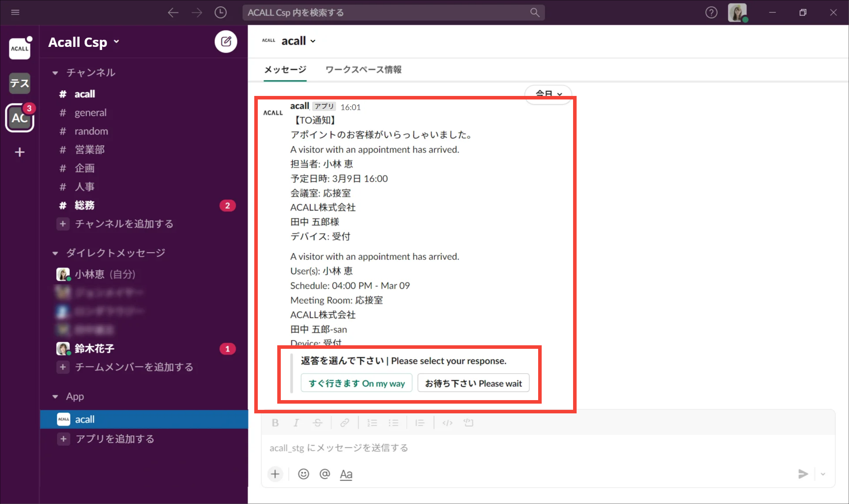Switch to the ACALL workspace icon

19,49
